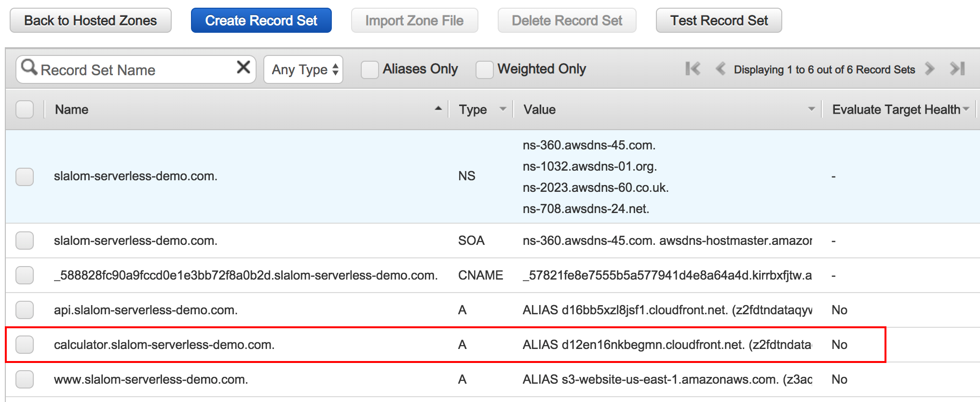Viewport: 980px width, 402px height.
Task: Click Create Record Set button
Action: point(261,21)
